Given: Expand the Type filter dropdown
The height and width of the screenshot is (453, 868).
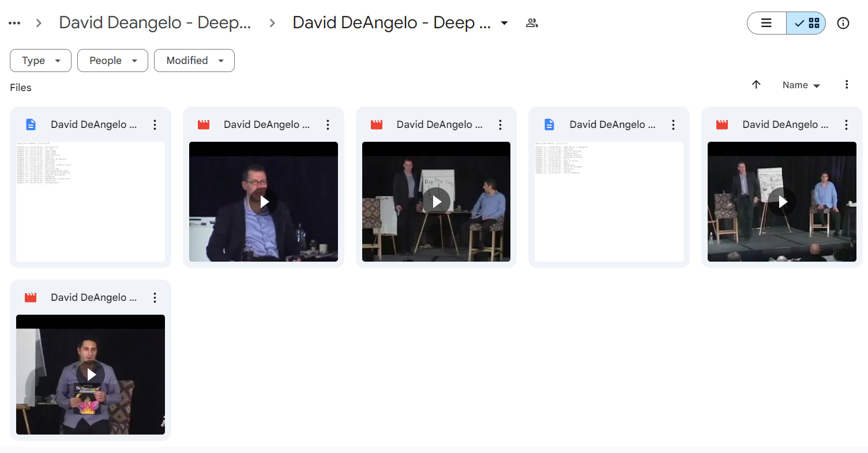Looking at the screenshot, I should 40,61.
